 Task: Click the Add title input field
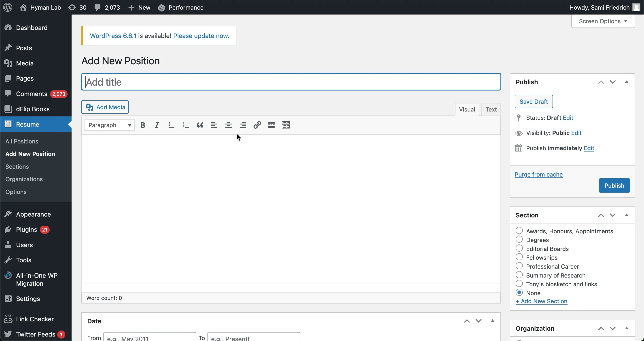point(291,82)
